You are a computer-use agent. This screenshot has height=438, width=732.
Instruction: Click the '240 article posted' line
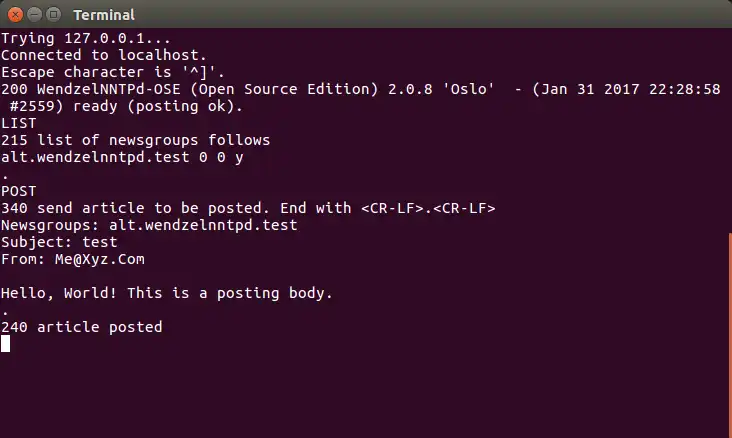tap(82, 327)
